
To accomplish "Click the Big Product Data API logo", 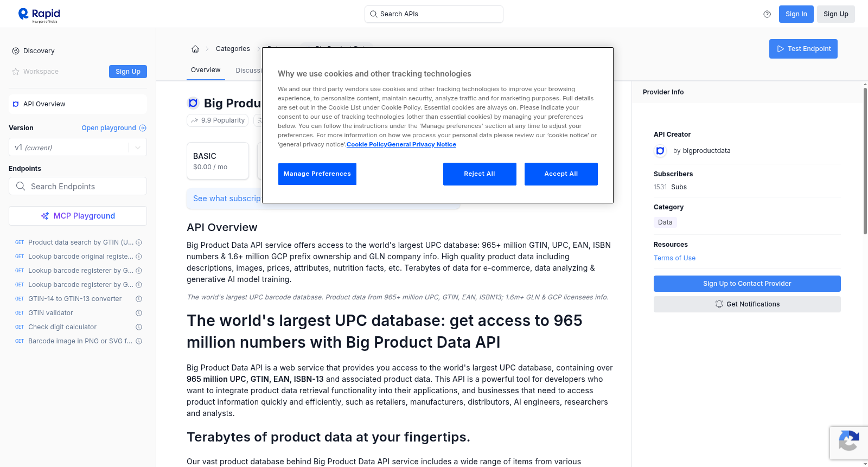I will (193, 103).
